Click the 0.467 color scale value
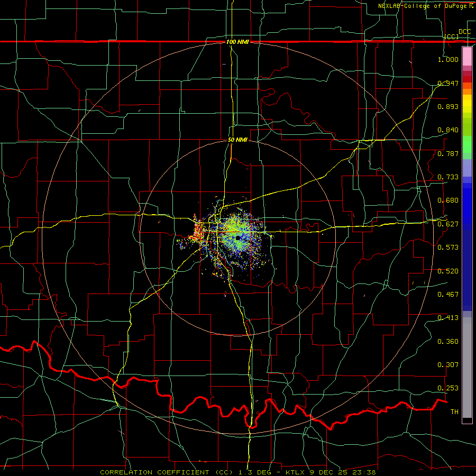This screenshot has width=476, height=476. (x=448, y=294)
